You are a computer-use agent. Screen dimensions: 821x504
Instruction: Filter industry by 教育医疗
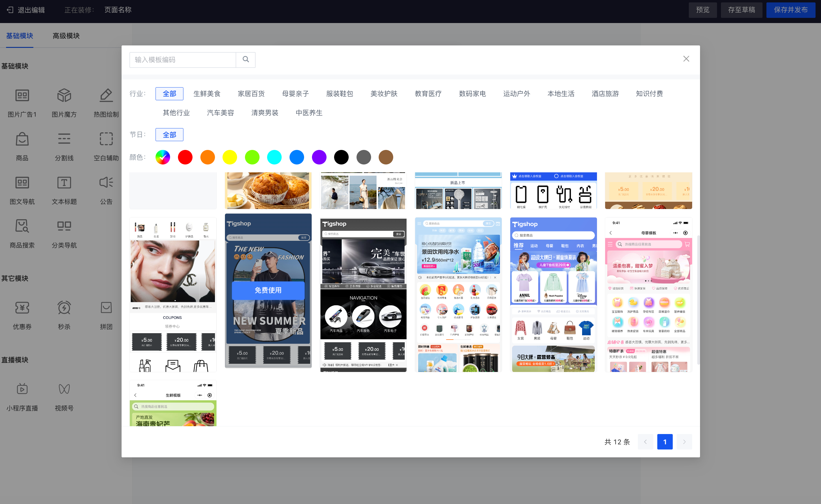(428, 94)
